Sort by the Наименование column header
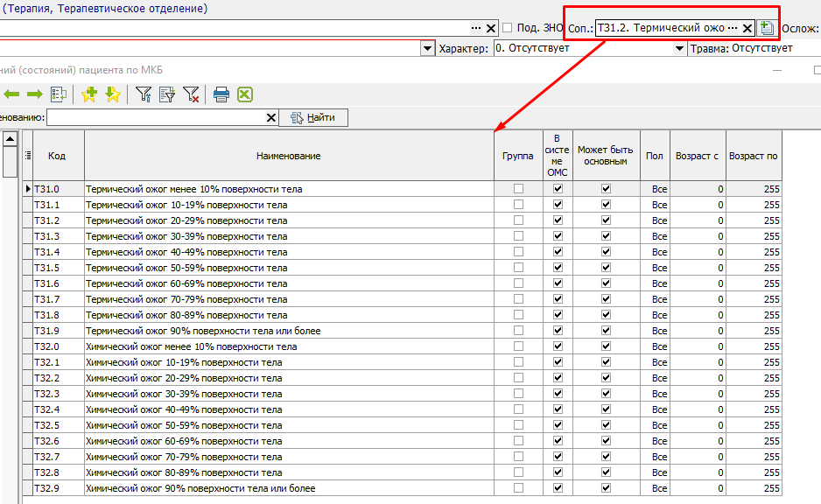The width and height of the screenshot is (821, 504). (288, 156)
